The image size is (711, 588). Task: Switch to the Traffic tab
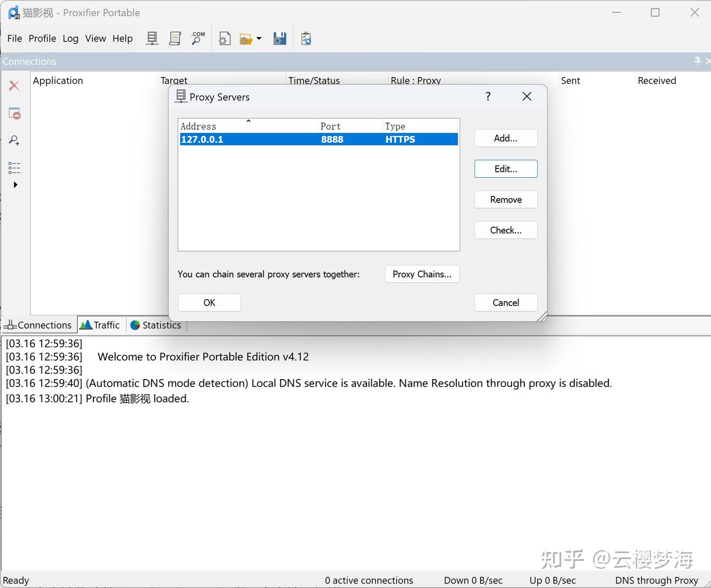(x=100, y=325)
